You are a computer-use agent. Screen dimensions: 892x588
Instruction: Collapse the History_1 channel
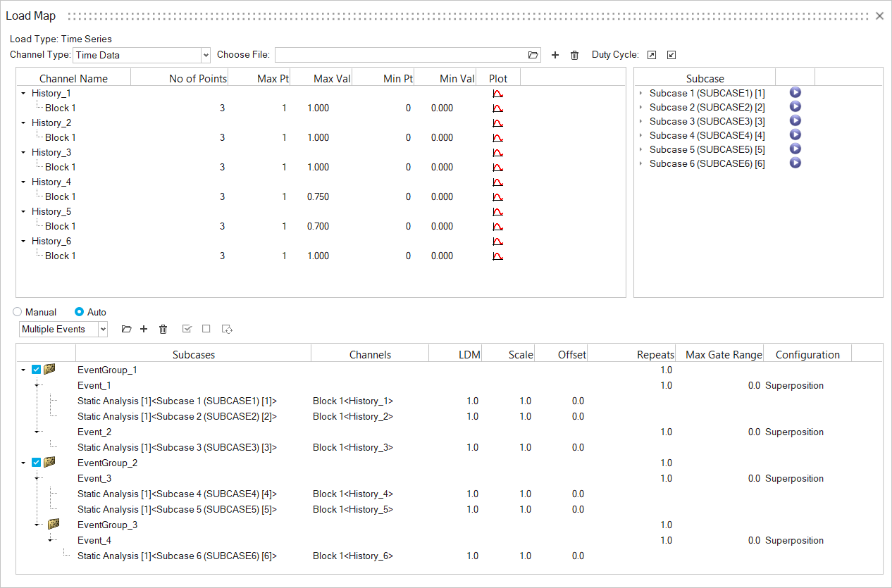click(x=23, y=93)
